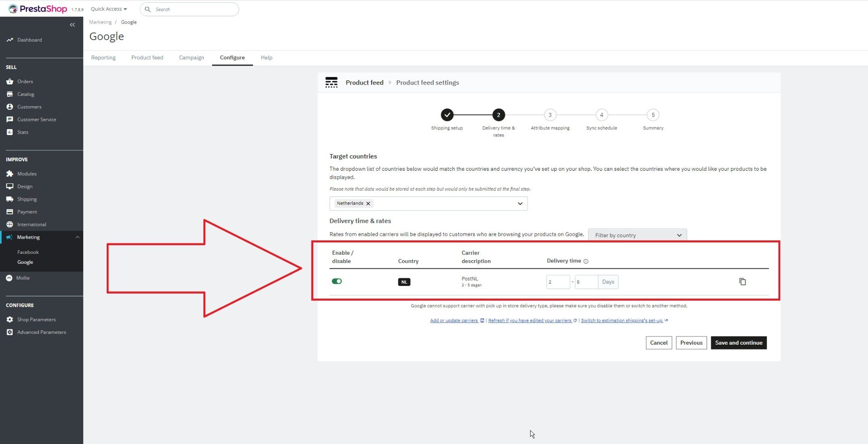Switch to the Reporting tab
868x444 pixels.
[x=103, y=57]
